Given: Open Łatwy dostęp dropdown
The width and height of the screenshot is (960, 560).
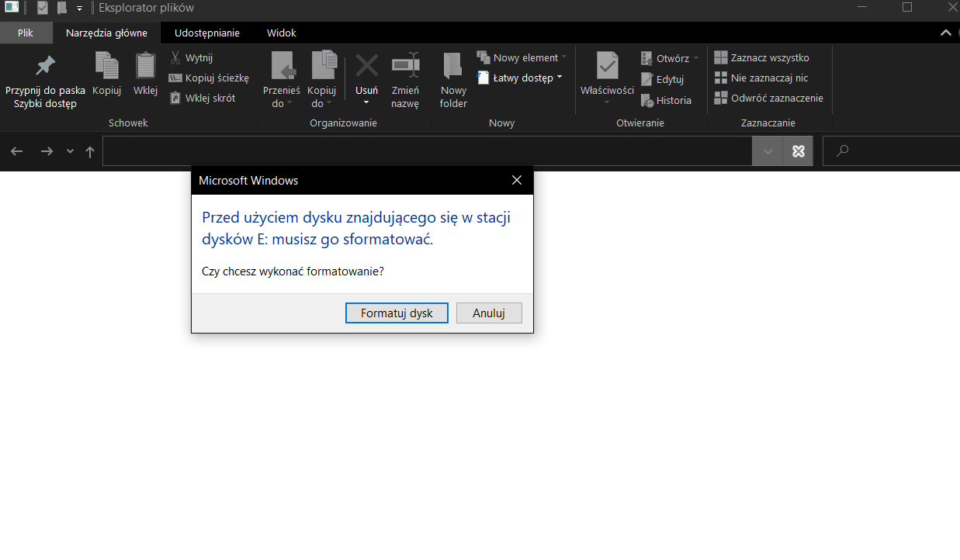Looking at the screenshot, I should point(519,78).
